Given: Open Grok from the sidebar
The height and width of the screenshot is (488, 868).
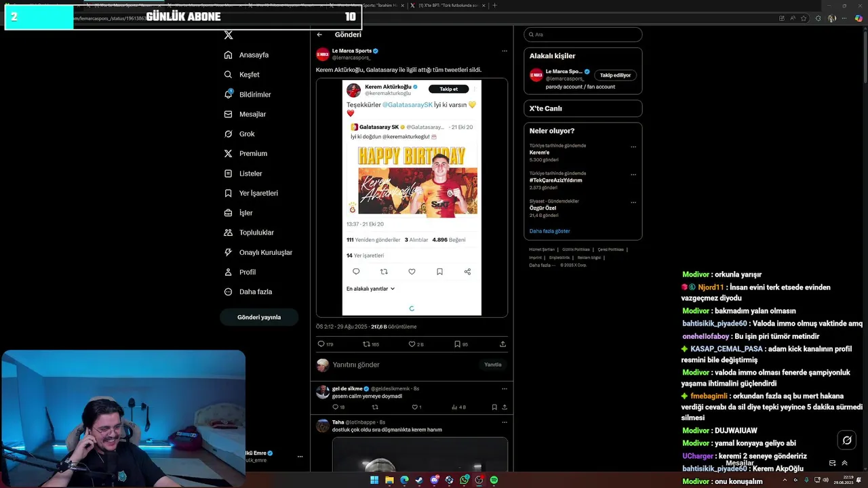Looking at the screenshot, I should 239,134.
